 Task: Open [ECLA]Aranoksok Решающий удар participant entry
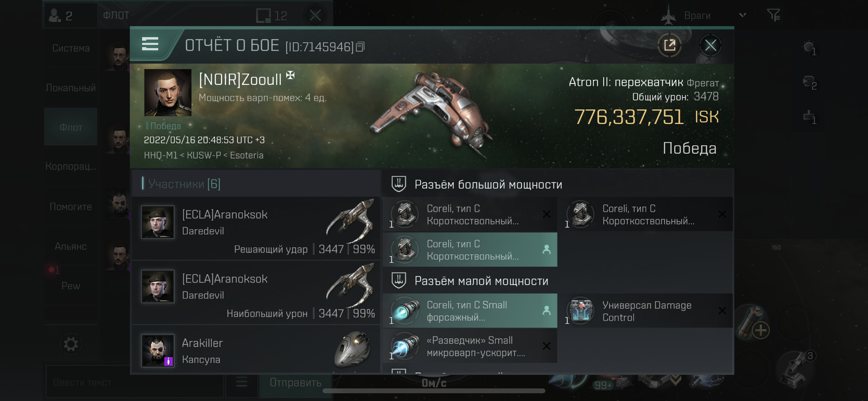[x=256, y=228]
